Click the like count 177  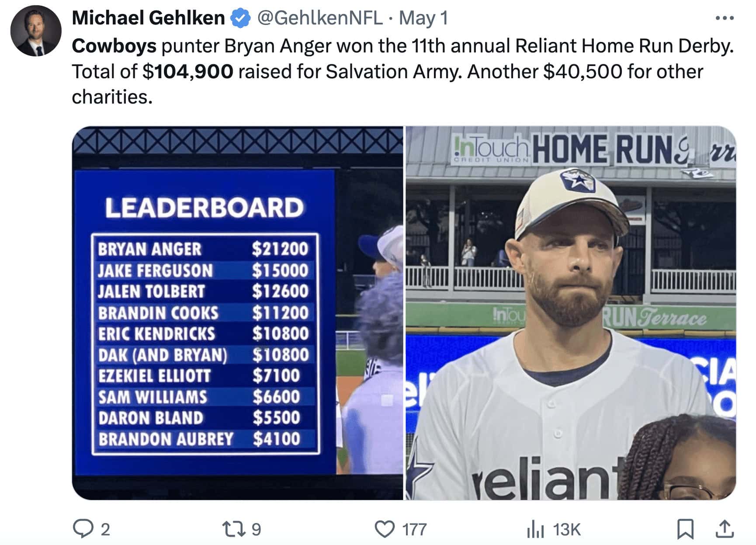click(x=414, y=530)
